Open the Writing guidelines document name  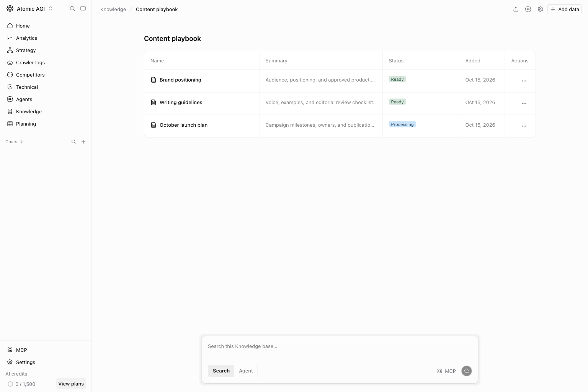(x=181, y=102)
